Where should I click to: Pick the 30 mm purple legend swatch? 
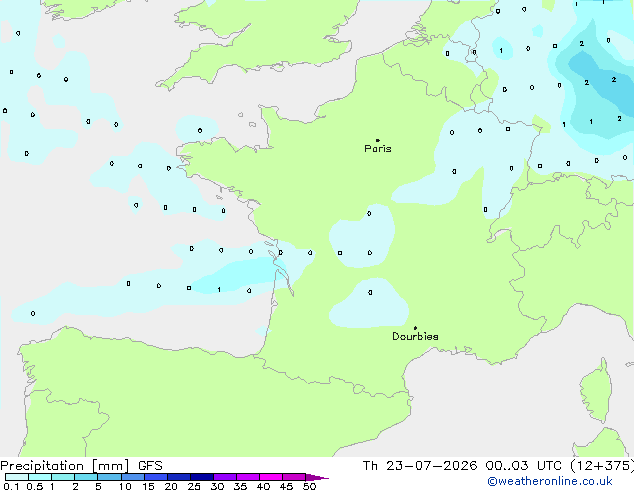coord(225,477)
